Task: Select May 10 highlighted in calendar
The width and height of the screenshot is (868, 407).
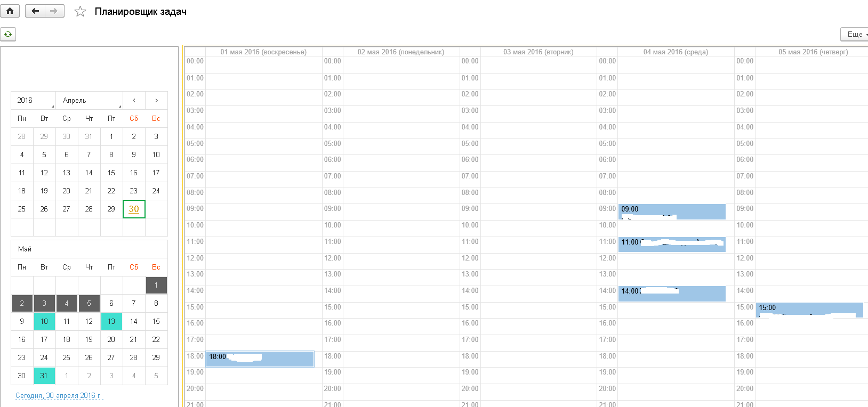Action: point(44,321)
